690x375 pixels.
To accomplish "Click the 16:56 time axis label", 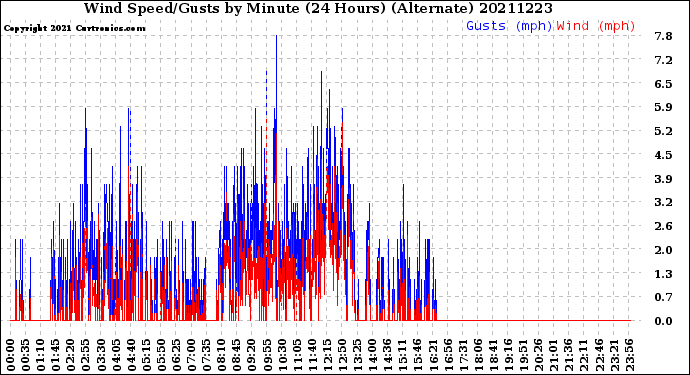I will point(448,355).
